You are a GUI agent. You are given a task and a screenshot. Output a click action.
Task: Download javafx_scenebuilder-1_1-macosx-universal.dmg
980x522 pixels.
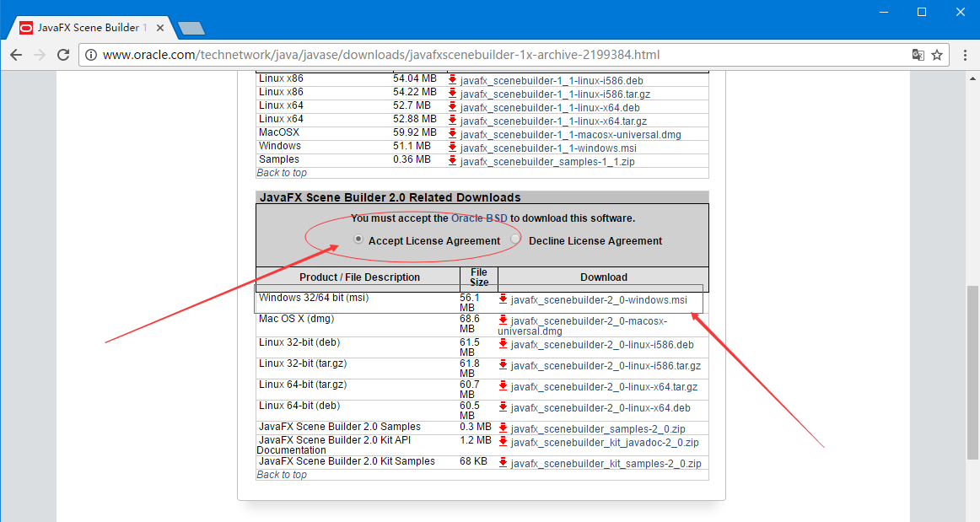click(x=571, y=135)
